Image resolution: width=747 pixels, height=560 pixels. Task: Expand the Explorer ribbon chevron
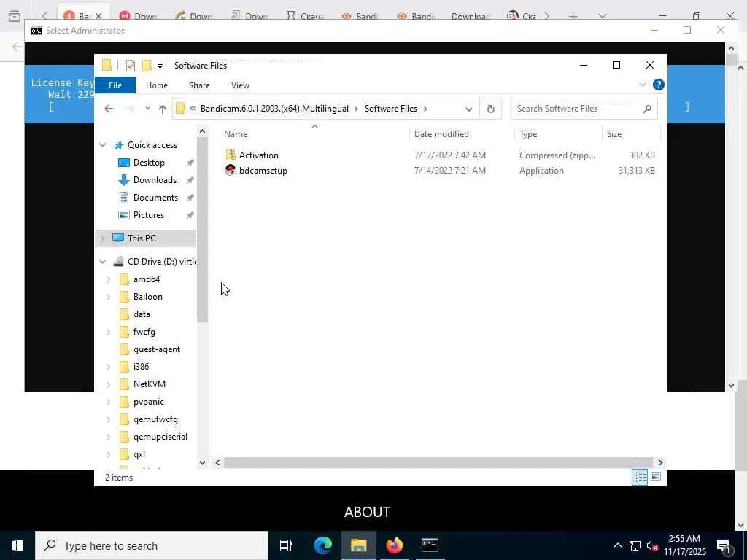pyautogui.click(x=642, y=85)
